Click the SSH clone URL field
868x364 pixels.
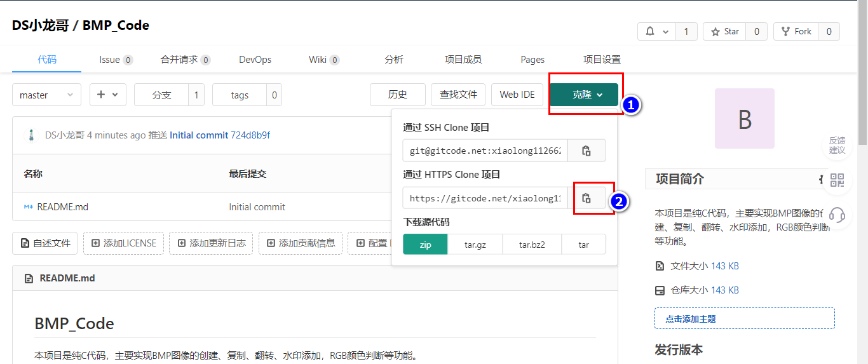[x=485, y=151]
